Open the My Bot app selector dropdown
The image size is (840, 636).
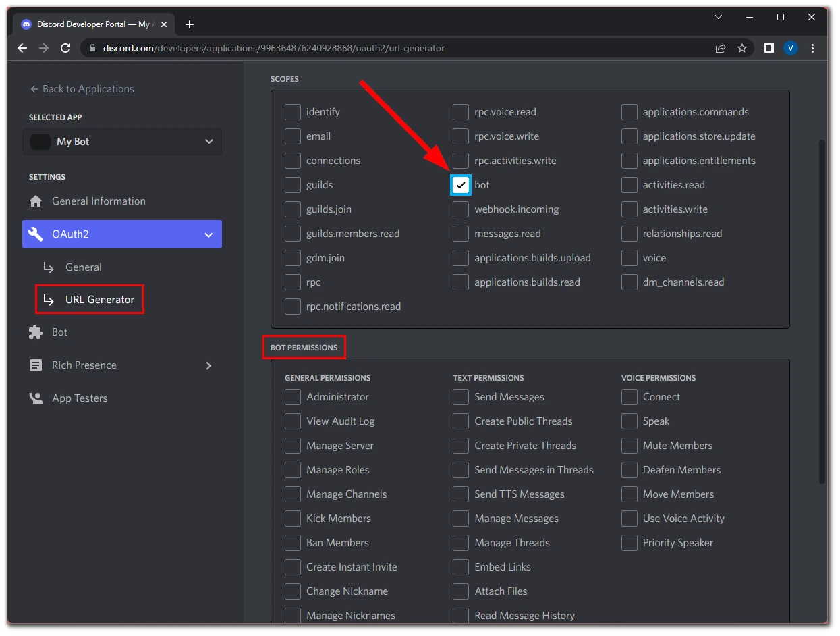point(122,142)
